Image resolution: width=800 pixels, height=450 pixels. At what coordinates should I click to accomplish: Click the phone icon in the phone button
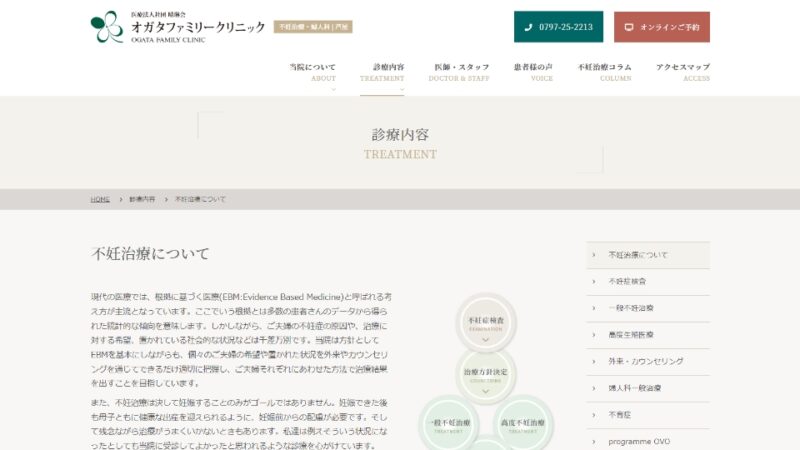point(528,27)
